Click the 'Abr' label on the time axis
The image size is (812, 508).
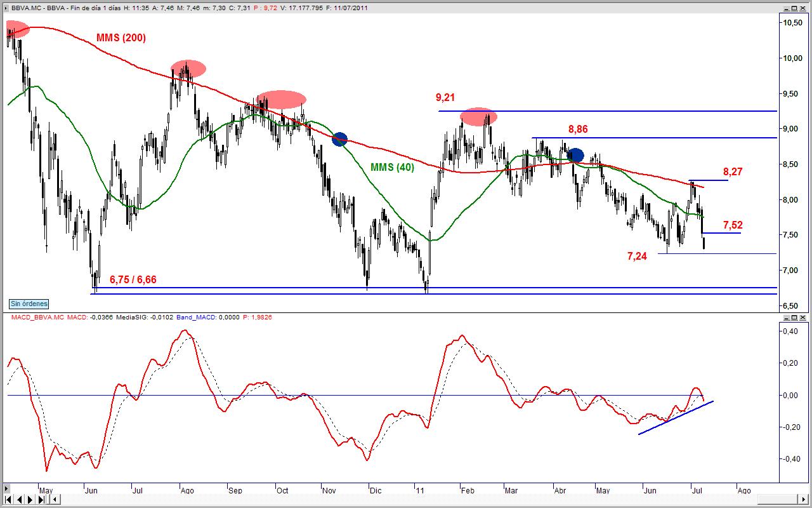point(560,491)
